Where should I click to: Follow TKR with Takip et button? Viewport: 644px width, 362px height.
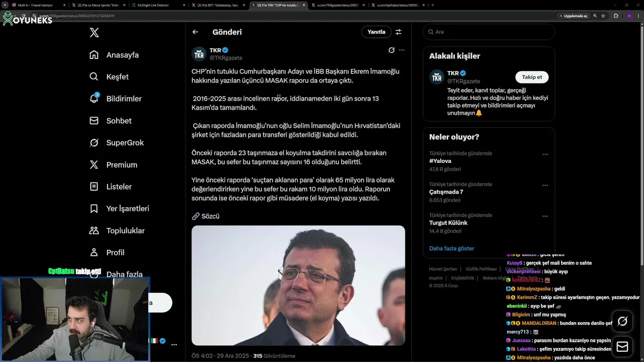[532, 77]
